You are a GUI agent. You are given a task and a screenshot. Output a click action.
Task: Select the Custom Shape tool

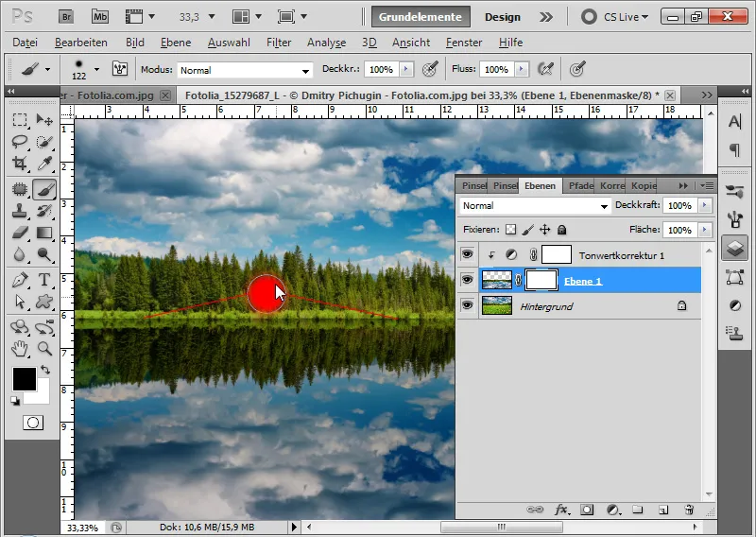44,302
